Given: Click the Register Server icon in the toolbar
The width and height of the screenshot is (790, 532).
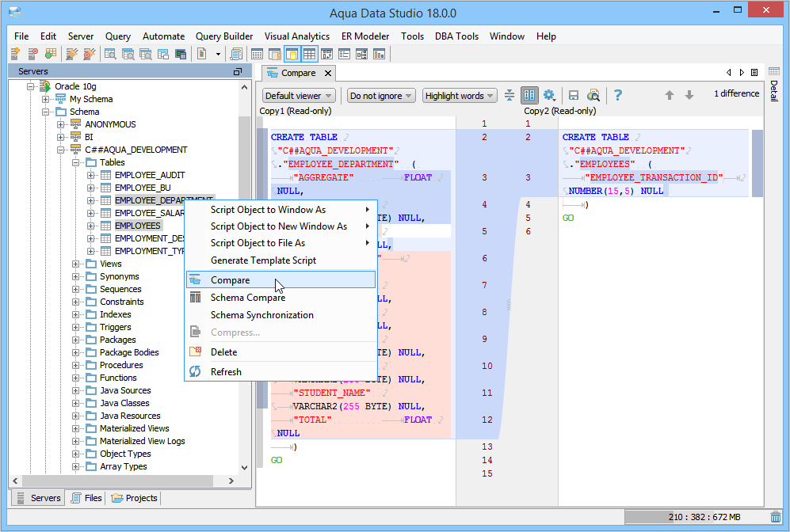Looking at the screenshot, I should click(15, 53).
